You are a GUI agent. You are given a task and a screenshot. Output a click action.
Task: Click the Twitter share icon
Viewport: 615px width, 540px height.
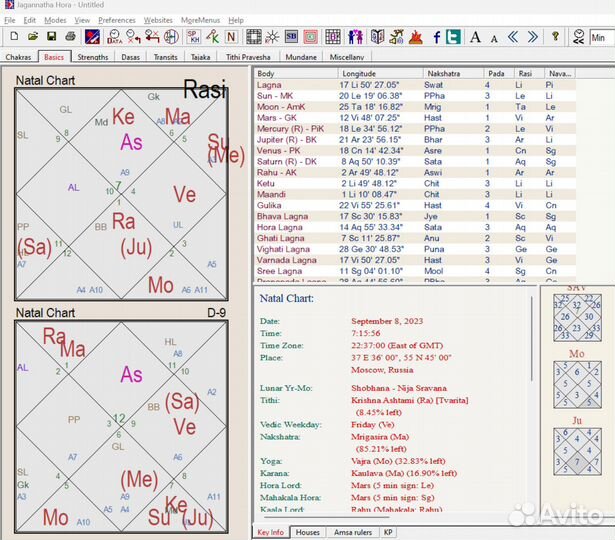click(453, 37)
